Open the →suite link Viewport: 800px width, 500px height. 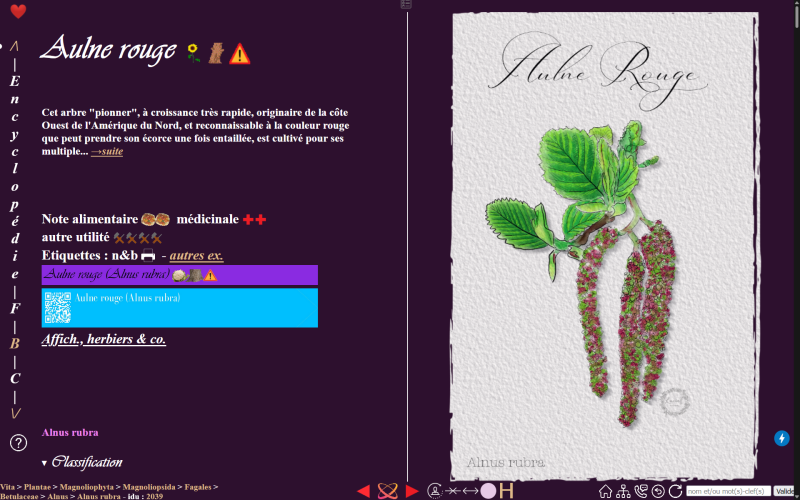[107, 152]
